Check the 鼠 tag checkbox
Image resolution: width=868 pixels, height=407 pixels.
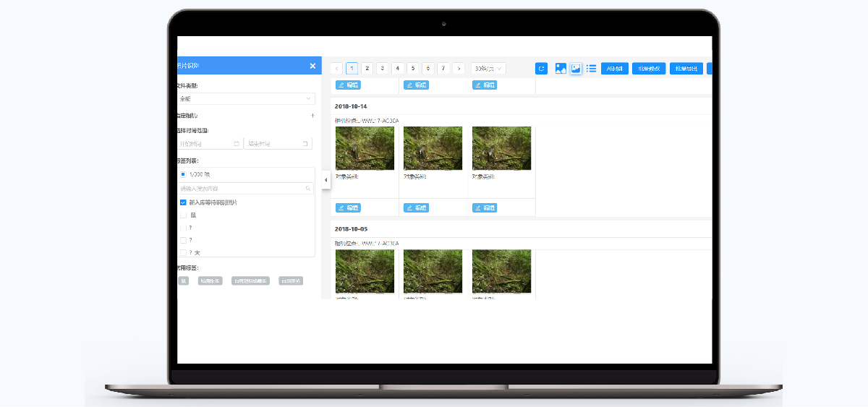coord(183,215)
